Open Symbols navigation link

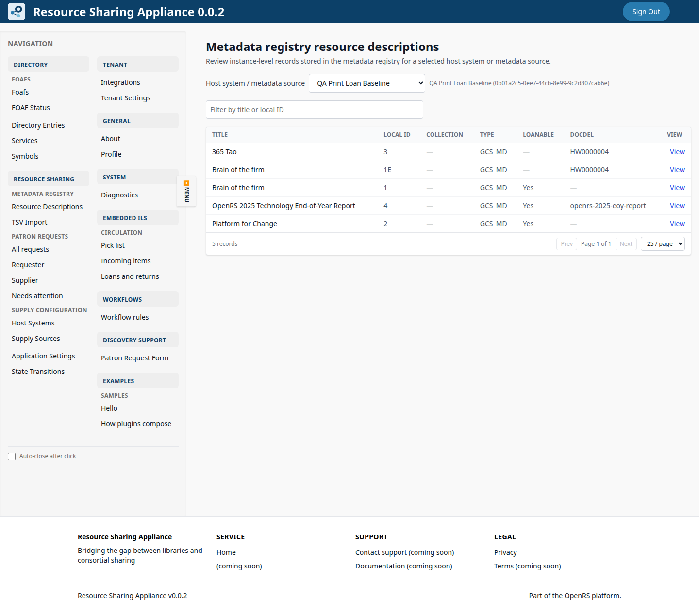pos(25,156)
